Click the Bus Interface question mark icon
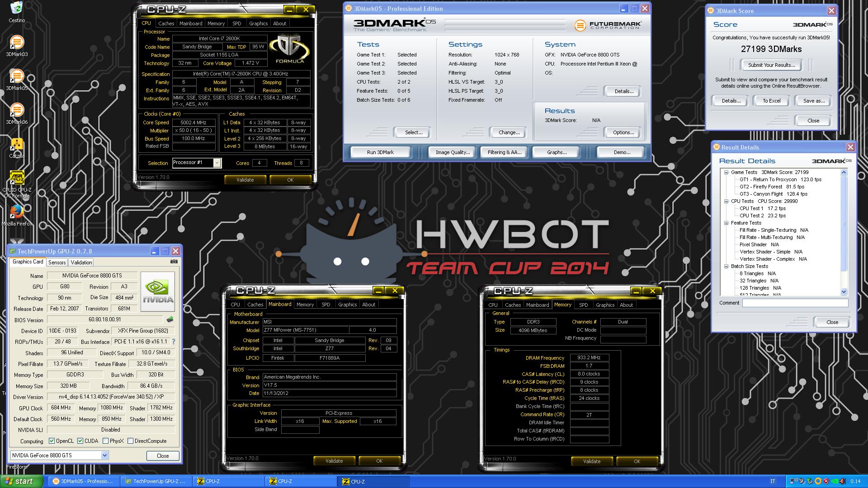This screenshot has width=868, height=488. pos(174,342)
